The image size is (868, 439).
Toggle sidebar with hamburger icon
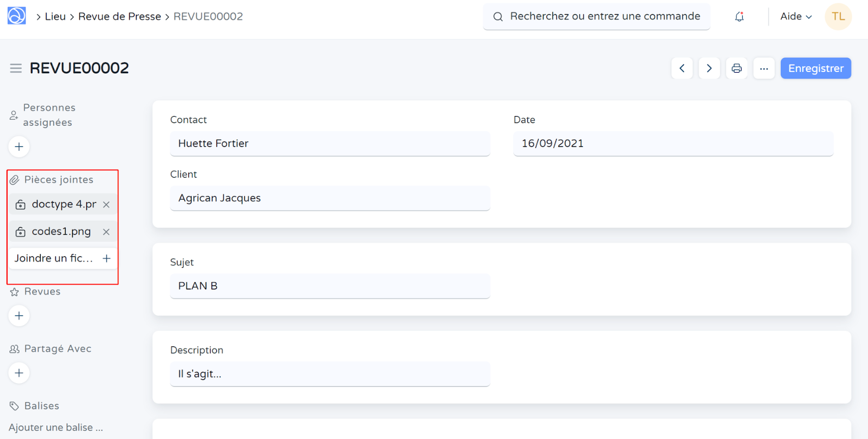click(16, 68)
